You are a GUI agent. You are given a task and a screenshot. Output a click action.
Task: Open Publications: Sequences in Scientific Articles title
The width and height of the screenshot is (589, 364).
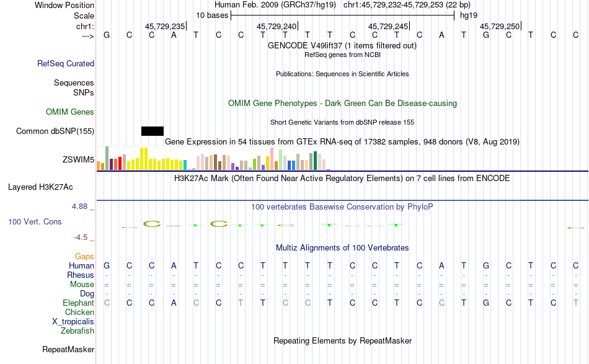coord(342,74)
